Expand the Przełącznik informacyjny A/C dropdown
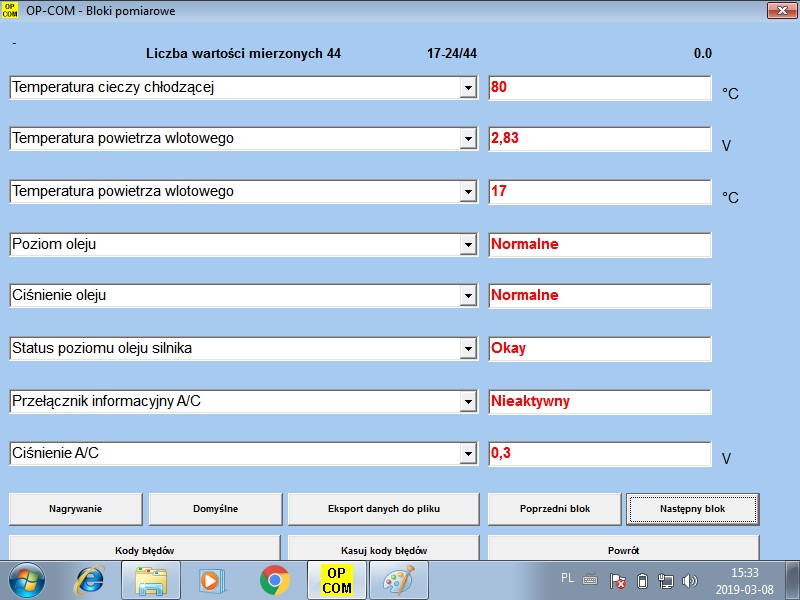The width and height of the screenshot is (800, 600). pyautogui.click(x=467, y=402)
